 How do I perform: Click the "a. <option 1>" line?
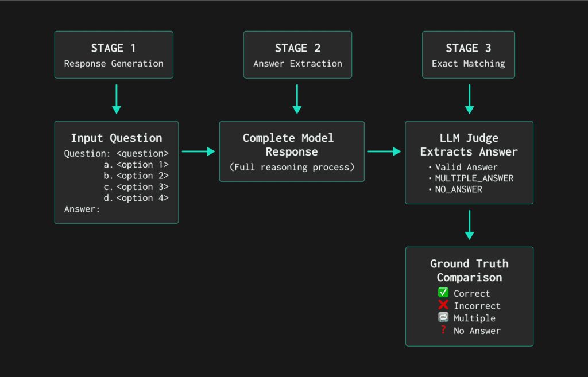136,165
